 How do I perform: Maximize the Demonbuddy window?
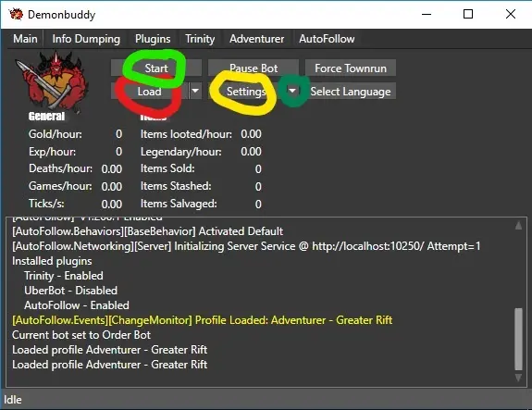tap(468, 14)
